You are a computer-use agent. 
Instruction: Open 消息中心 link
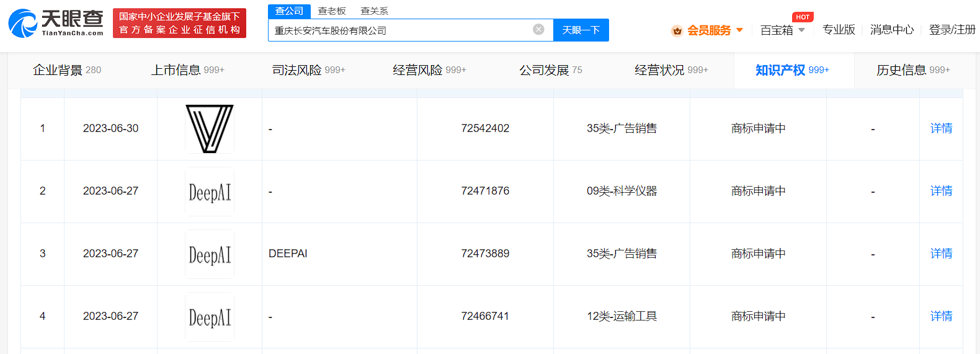(x=892, y=30)
